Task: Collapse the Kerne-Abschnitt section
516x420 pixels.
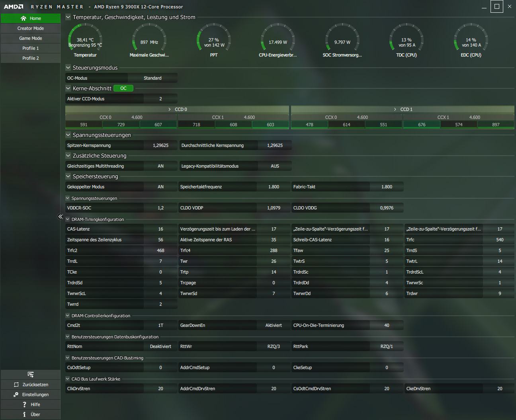Action: coord(68,88)
